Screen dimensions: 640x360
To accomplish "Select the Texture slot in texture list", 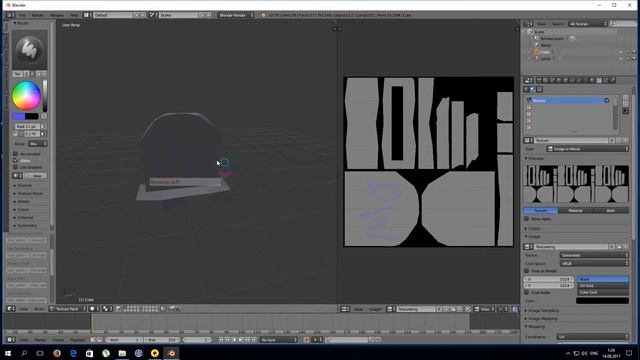I will 568,100.
